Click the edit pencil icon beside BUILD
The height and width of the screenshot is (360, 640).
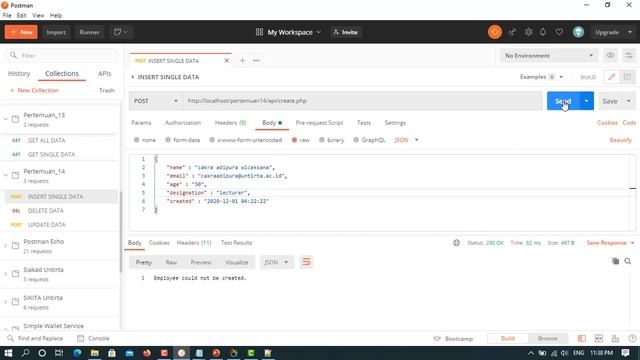coord(611,77)
